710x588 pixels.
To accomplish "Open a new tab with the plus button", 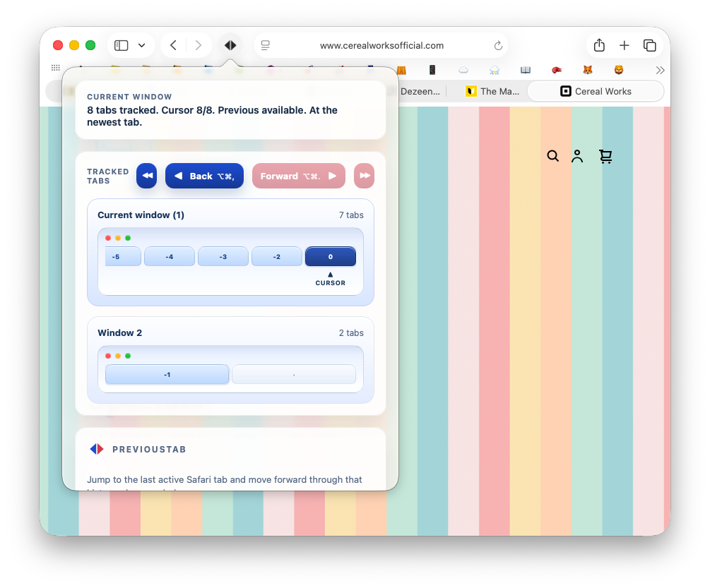I will (625, 44).
